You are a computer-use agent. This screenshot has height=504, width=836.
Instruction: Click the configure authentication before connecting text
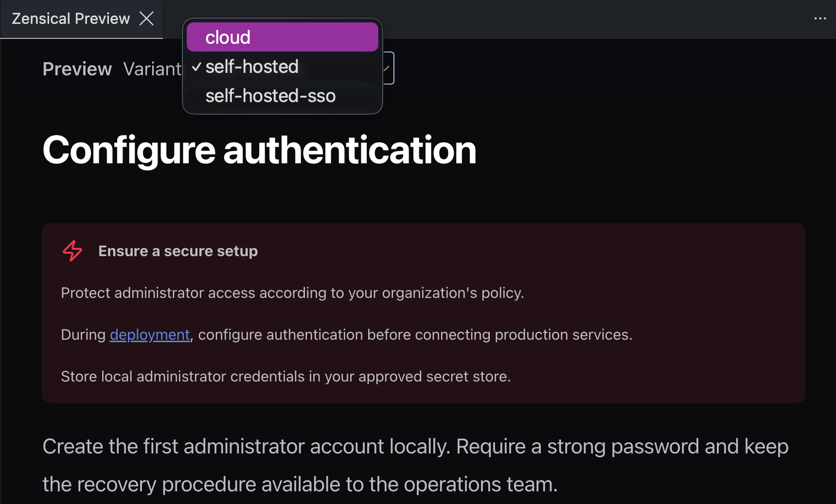point(415,335)
